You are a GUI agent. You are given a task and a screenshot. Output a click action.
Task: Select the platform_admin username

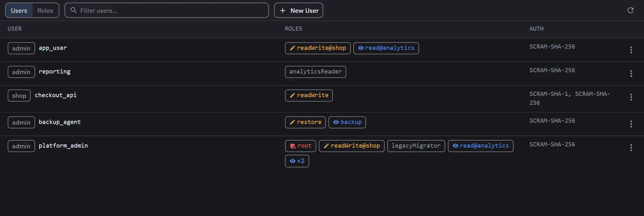coord(63,146)
